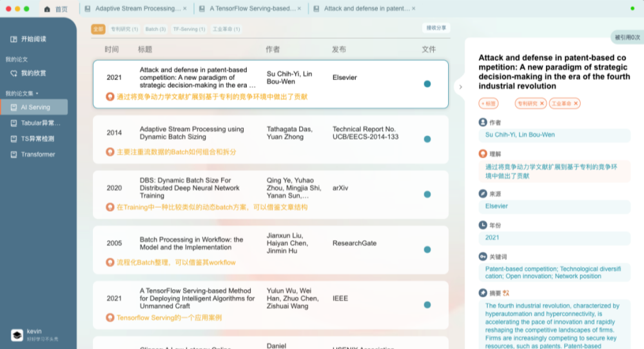The height and width of the screenshot is (349, 644).
Task: Remove the 专利研究 tag from paper
Action: pos(542,103)
